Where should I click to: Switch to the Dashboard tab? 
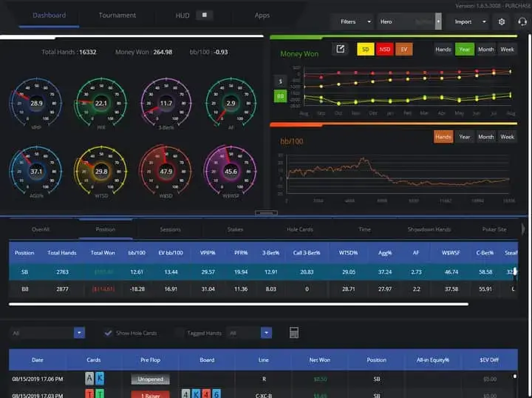(50, 16)
